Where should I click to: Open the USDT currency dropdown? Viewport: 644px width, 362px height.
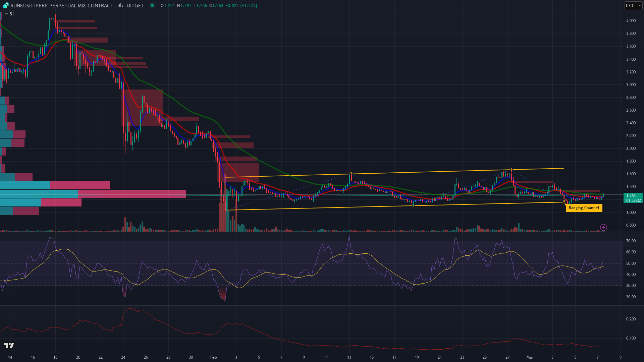[633, 5]
